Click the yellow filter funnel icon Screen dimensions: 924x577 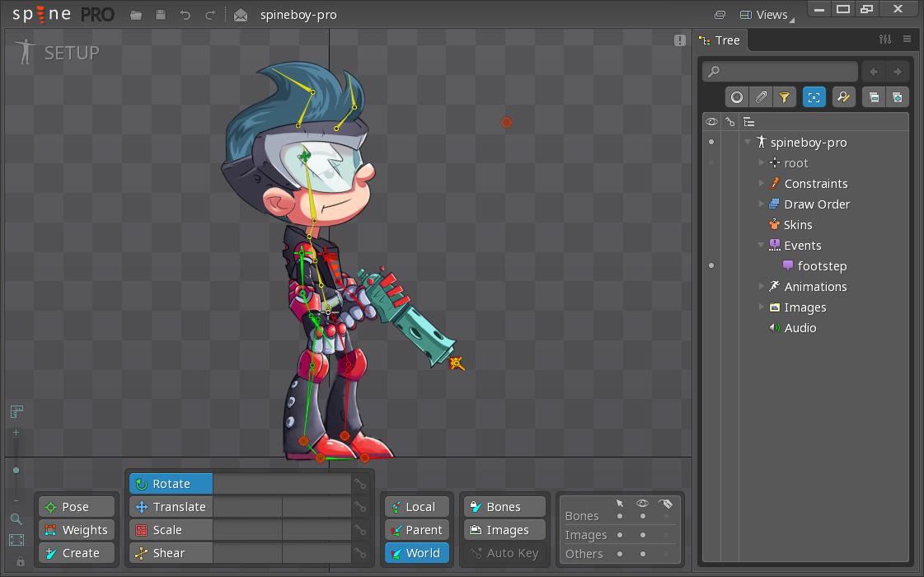pos(785,97)
